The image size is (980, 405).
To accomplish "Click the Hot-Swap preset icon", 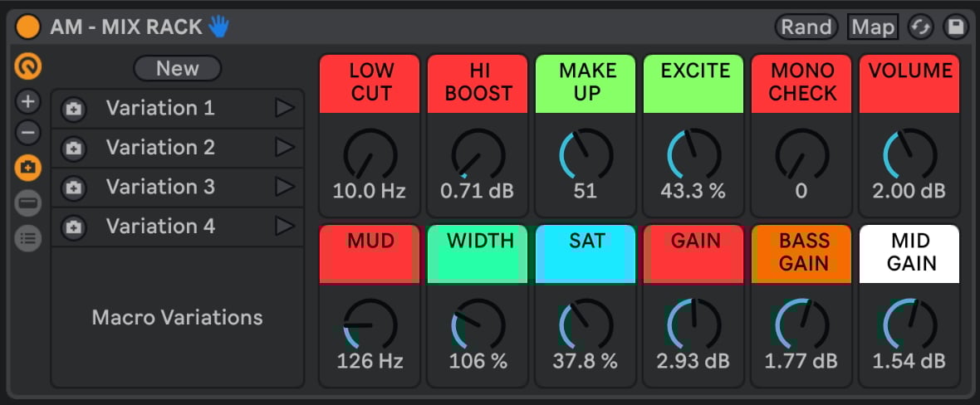I will point(920,27).
